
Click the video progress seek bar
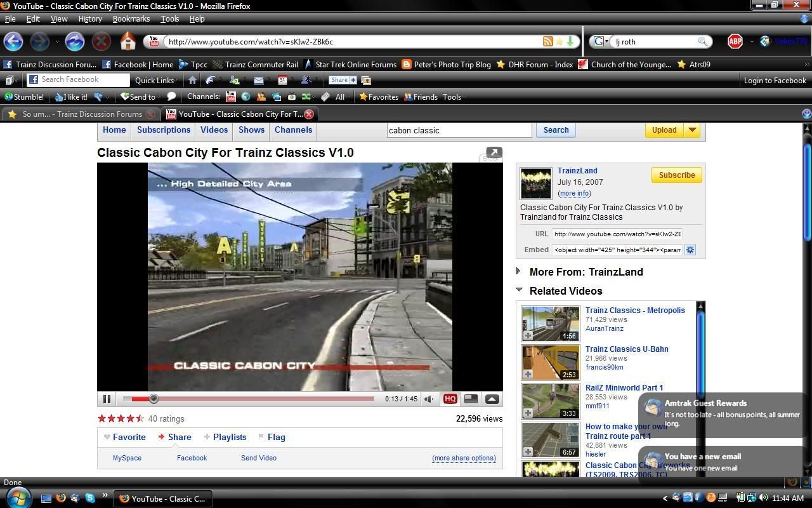click(248, 399)
